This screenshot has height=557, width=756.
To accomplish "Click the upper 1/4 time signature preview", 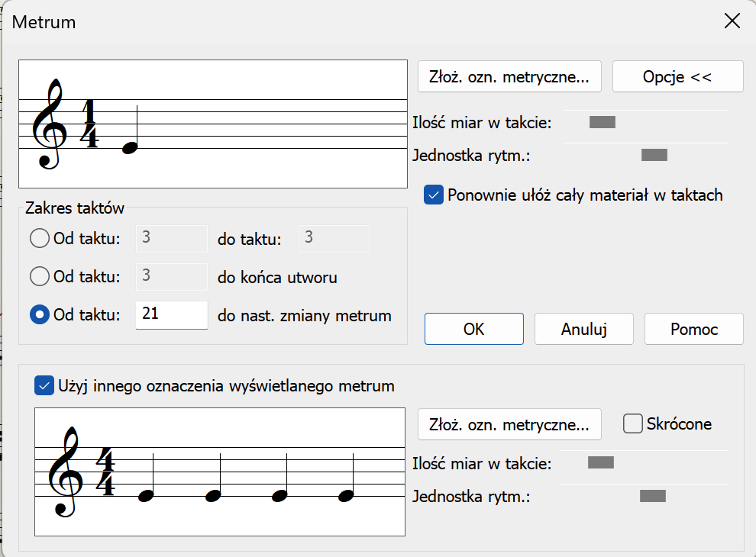I will click(213, 124).
